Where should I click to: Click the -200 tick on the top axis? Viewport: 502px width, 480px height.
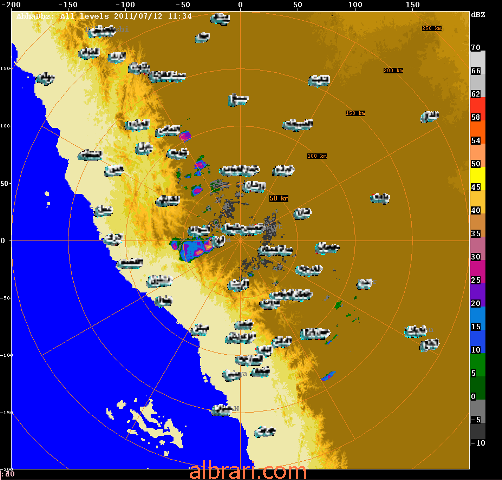[11, 4]
